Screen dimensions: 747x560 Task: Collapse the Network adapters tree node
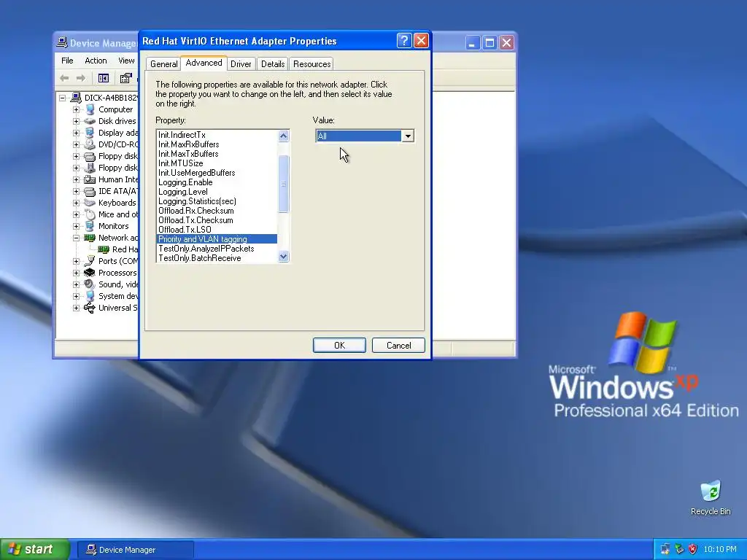(x=76, y=238)
